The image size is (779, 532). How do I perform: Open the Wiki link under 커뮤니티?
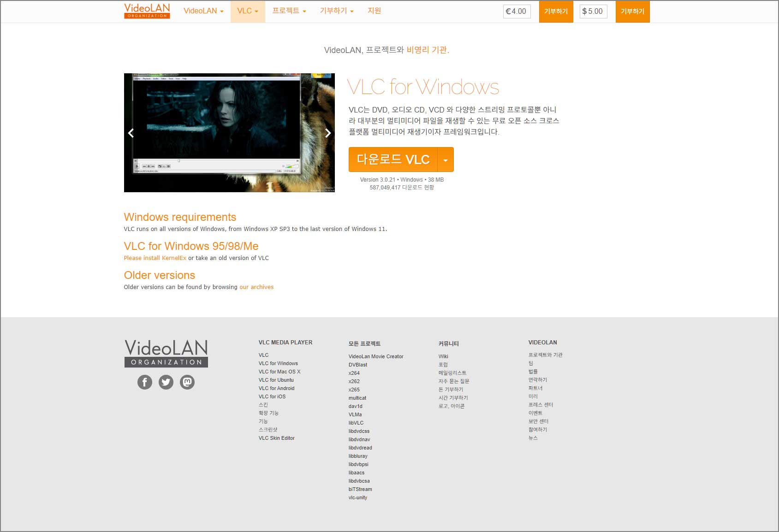[x=443, y=356]
